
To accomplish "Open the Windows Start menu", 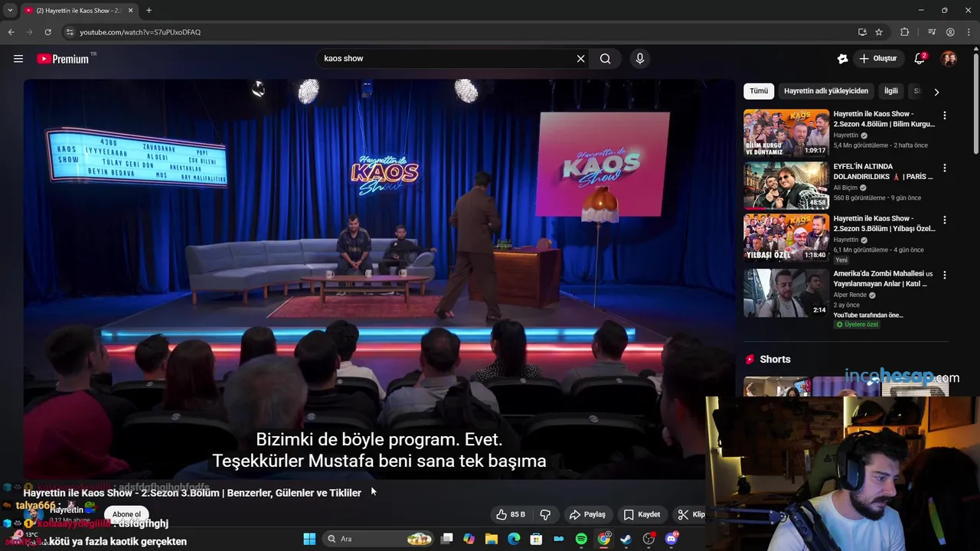I will (x=309, y=539).
